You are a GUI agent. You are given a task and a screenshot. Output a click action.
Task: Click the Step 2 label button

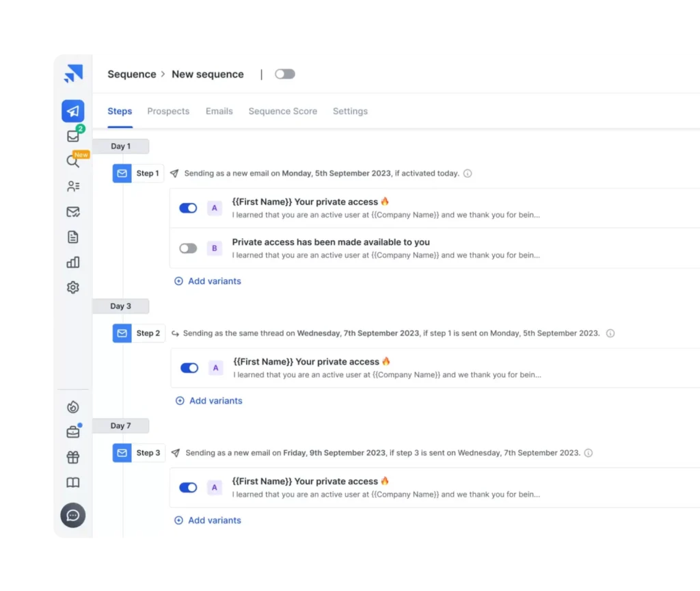[x=148, y=333]
